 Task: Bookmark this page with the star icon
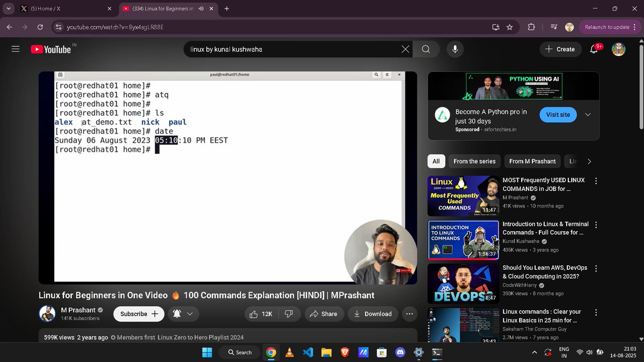(509, 26)
